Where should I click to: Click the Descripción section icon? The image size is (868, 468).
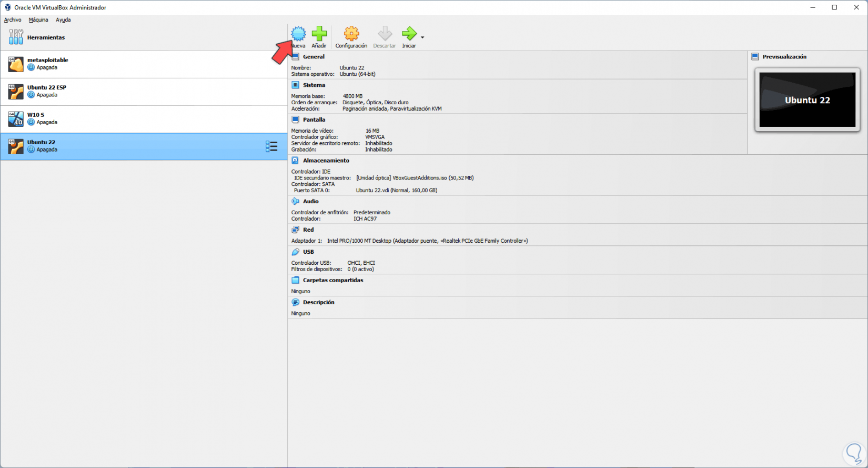point(296,302)
